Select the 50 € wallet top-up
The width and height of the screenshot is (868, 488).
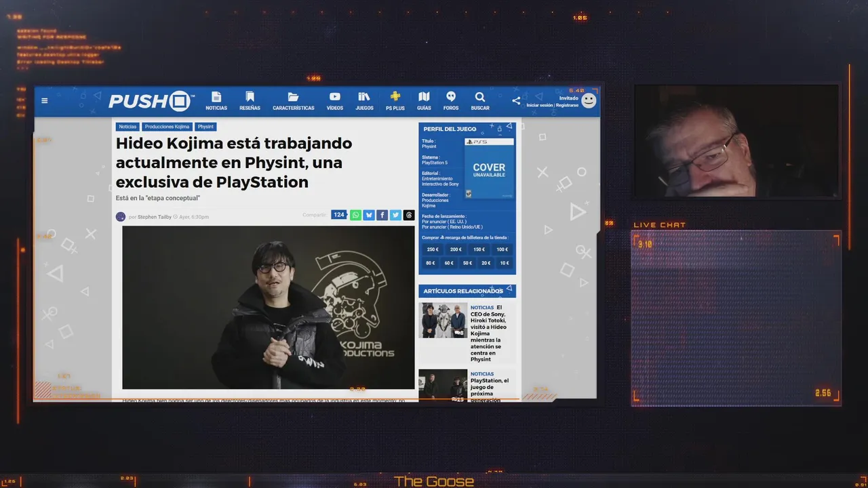[x=467, y=263]
